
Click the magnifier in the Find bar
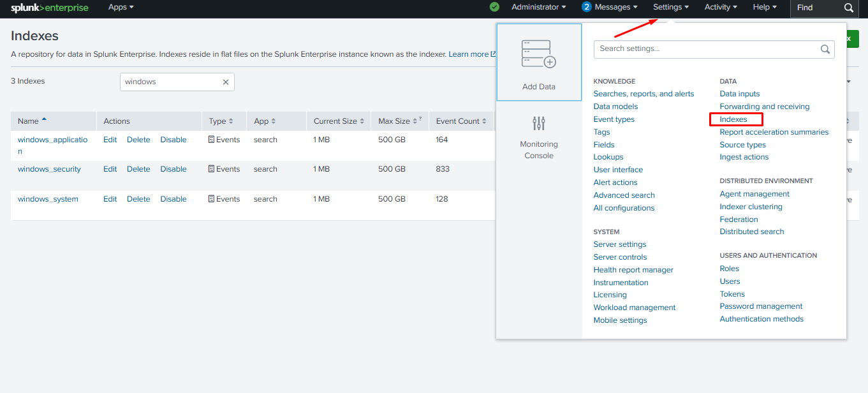pyautogui.click(x=848, y=9)
